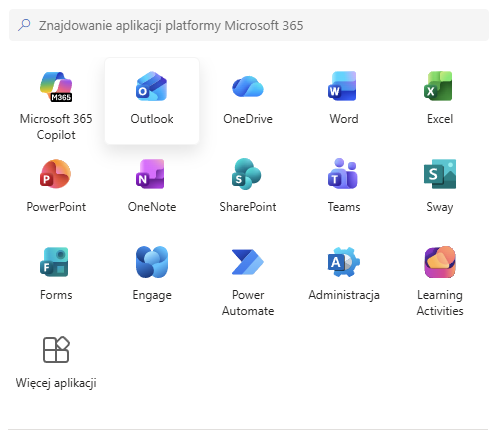Open the Sway app icon
Image resolution: width=493 pixels, height=432 pixels.
440,174
